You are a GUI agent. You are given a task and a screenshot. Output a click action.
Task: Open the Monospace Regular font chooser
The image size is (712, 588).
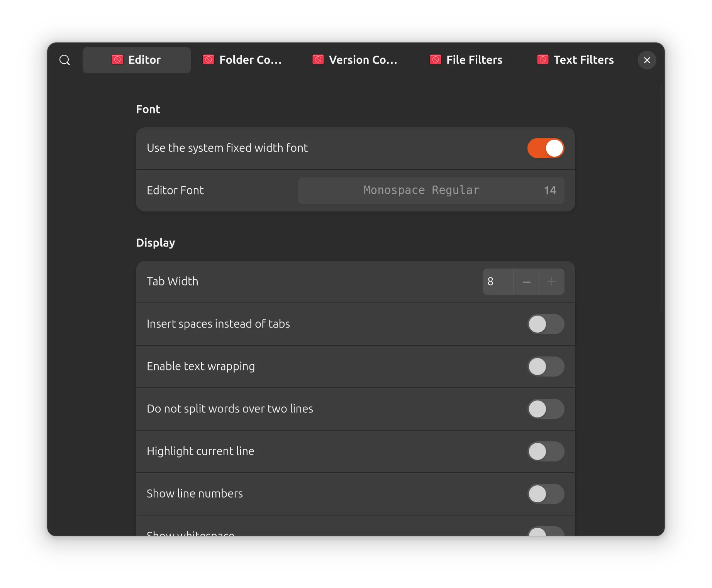[x=431, y=191]
